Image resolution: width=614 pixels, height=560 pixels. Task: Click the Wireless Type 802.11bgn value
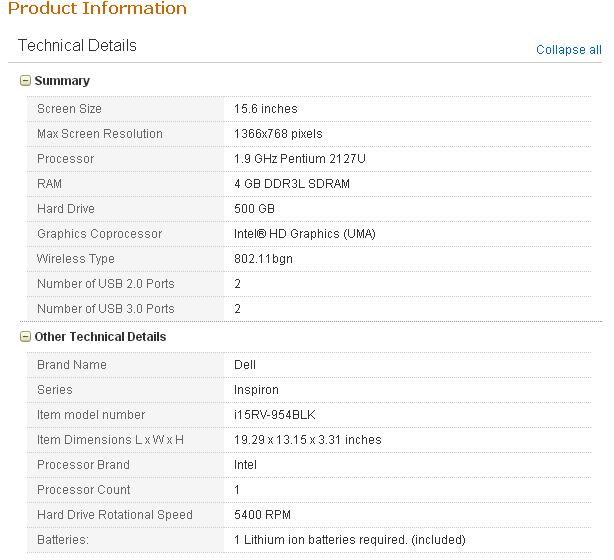(x=263, y=259)
